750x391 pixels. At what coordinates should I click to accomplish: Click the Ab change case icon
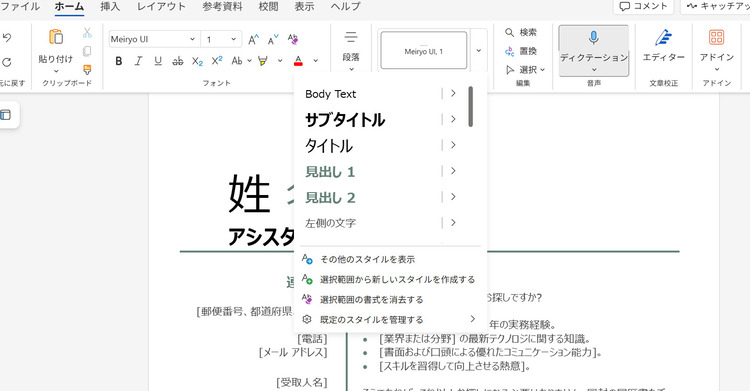point(237,61)
